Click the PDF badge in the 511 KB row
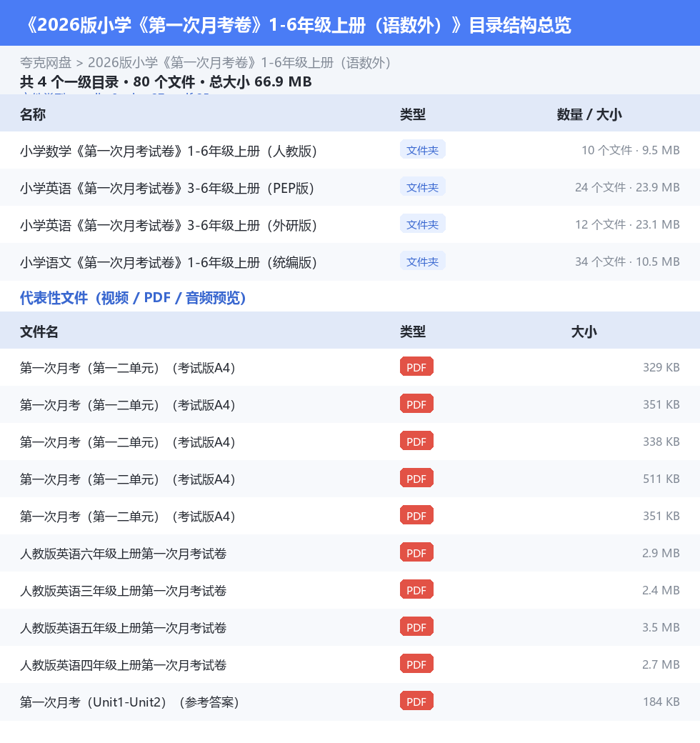The image size is (700, 743). pyautogui.click(x=416, y=478)
